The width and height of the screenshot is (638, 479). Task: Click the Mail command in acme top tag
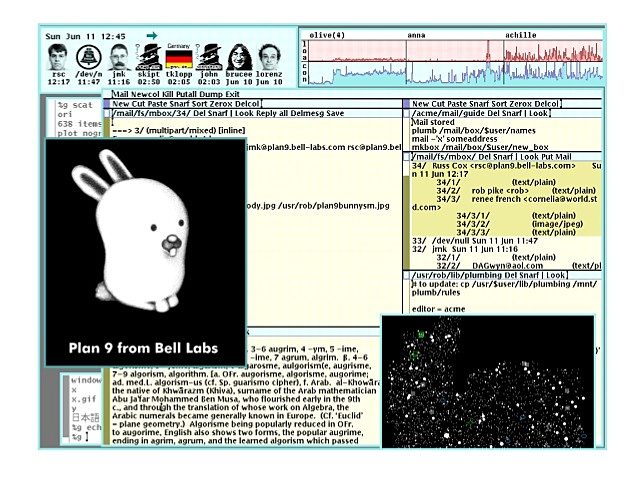(x=120, y=94)
